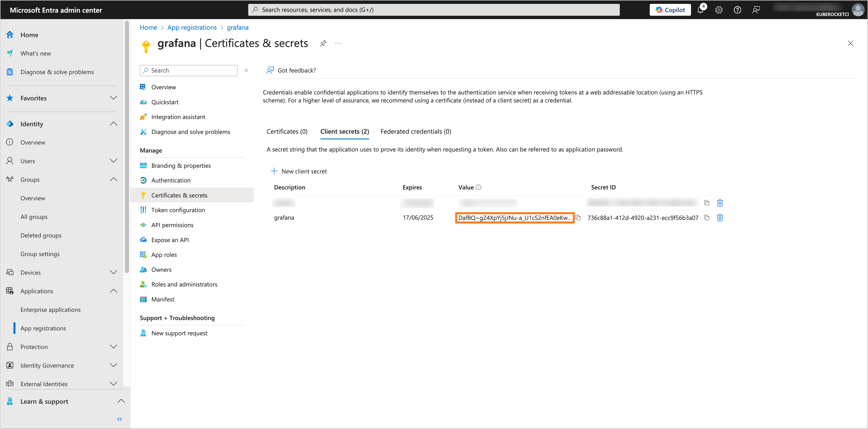Collapse the app menu with double chevron

click(x=246, y=70)
